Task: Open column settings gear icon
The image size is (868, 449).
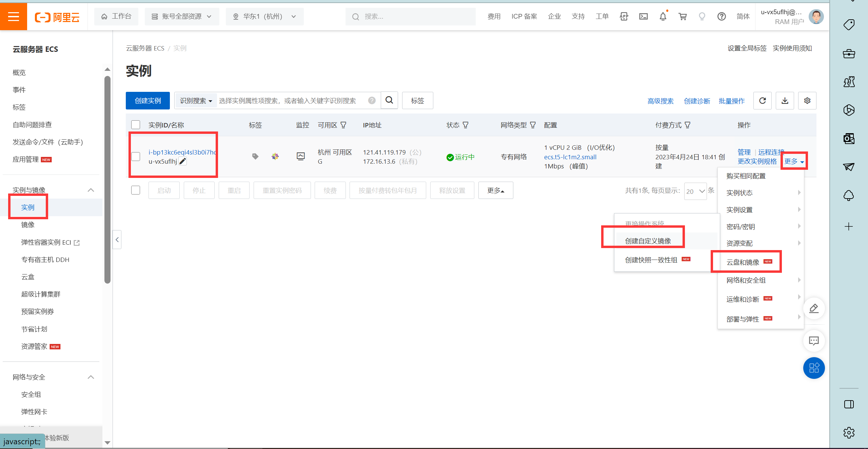Action: click(x=807, y=101)
